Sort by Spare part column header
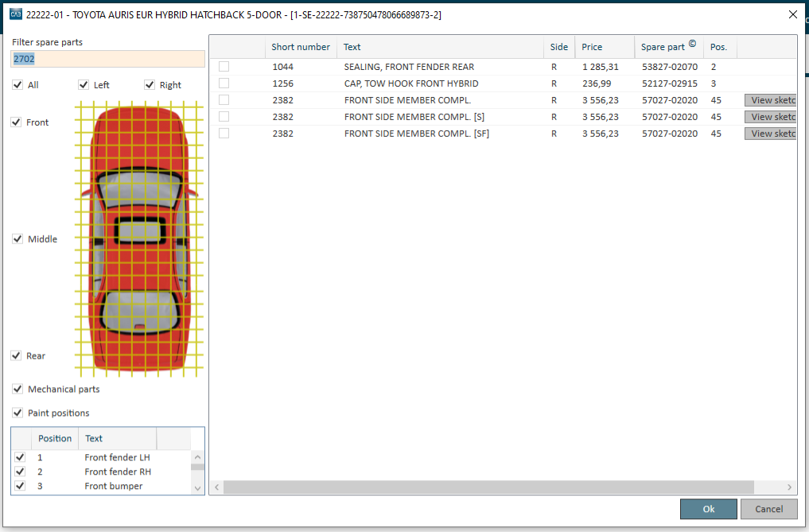Viewport: 809px width, 532px height. pyautogui.click(x=669, y=47)
